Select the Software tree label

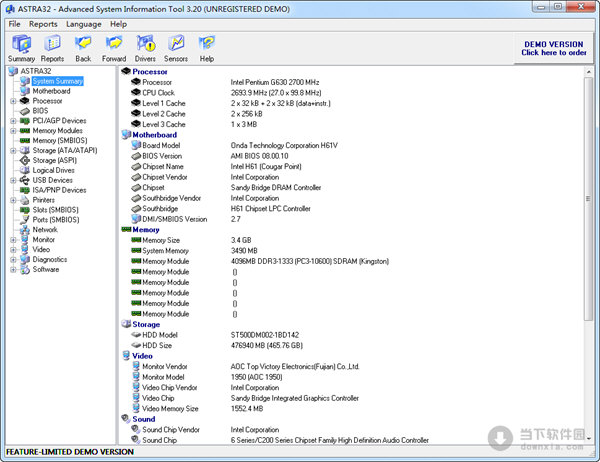click(46, 269)
